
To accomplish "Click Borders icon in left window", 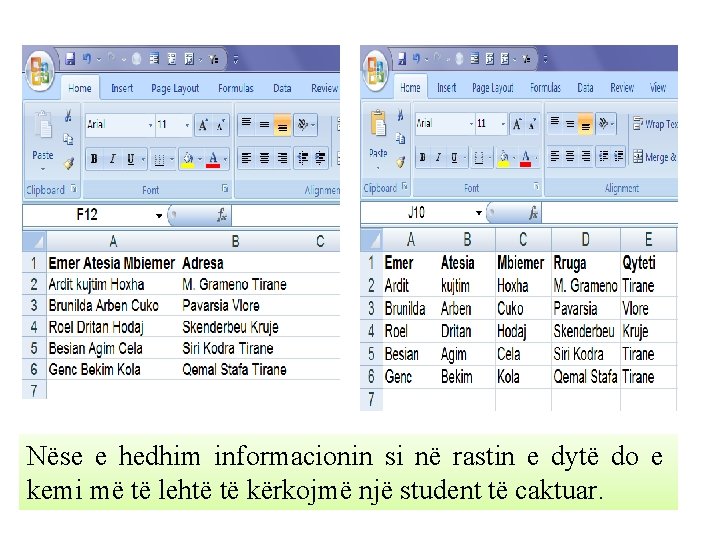I will tap(159, 159).
